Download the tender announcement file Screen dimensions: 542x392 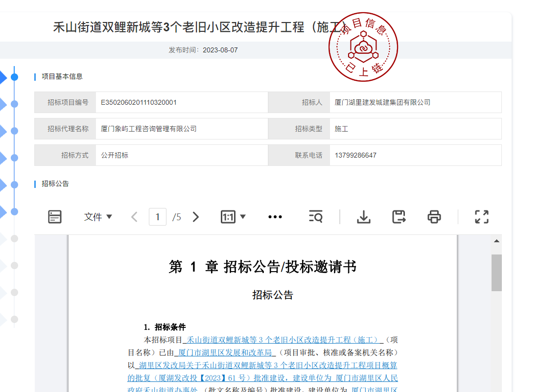pos(363,217)
